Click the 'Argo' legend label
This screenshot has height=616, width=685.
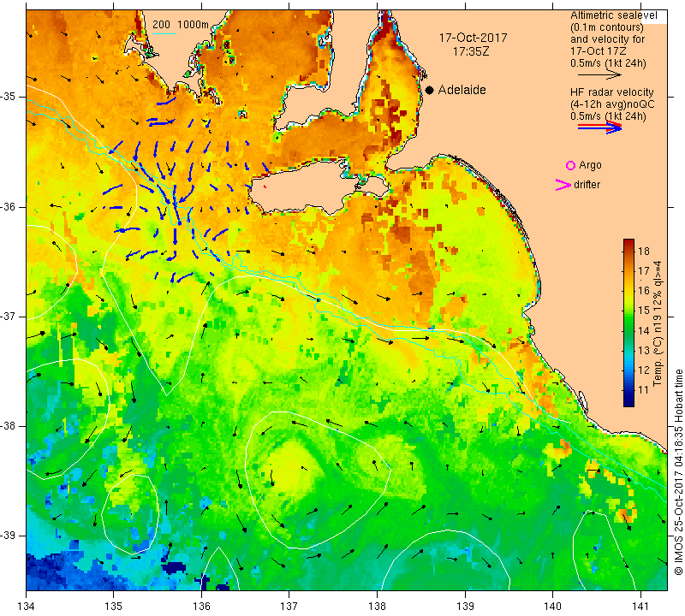point(590,165)
